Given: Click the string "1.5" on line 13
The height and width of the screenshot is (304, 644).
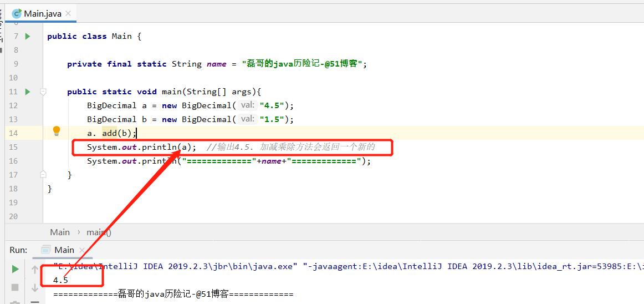Looking at the screenshot, I should (x=272, y=119).
